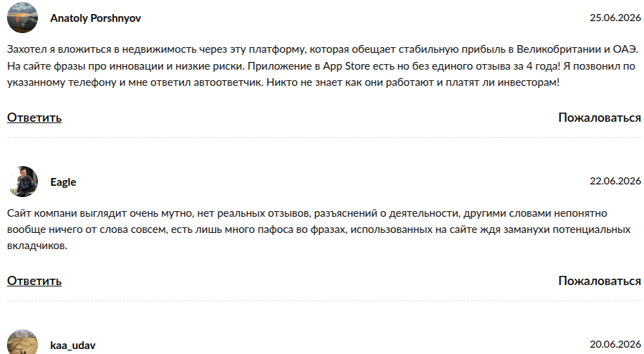This screenshot has height=354, width=644.
Task: Click dashed divider below Anatoly's review
Action: pos(324,138)
